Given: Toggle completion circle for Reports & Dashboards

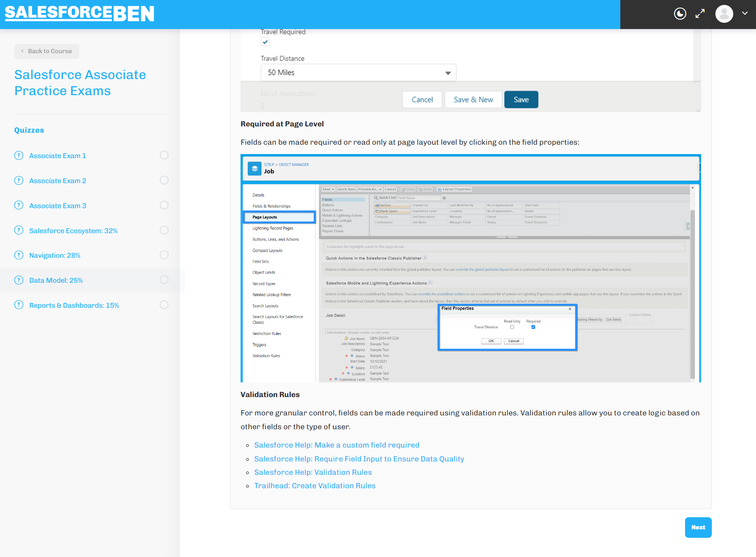Looking at the screenshot, I should coord(164,305).
